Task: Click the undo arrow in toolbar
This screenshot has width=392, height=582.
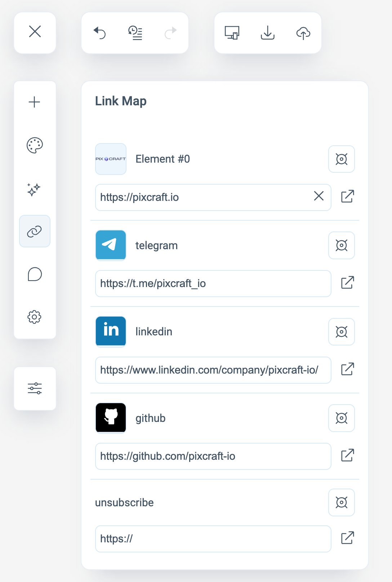Action: point(99,33)
